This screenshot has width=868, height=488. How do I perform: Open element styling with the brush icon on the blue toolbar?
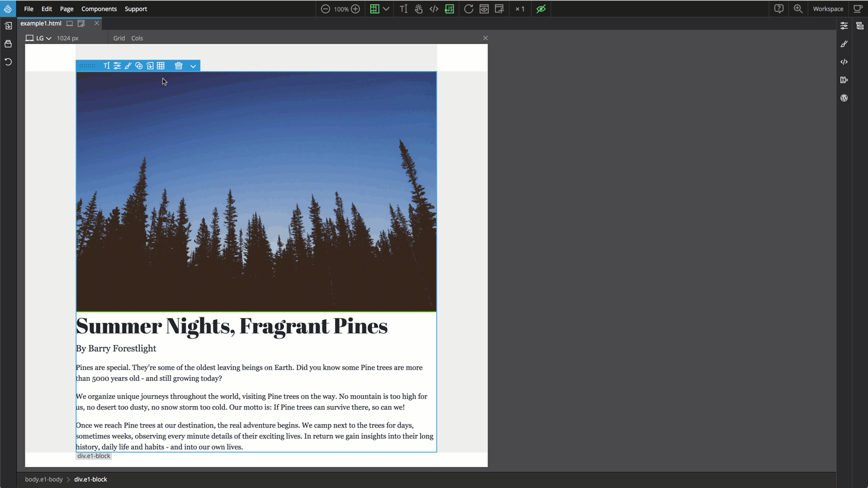(128, 66)
